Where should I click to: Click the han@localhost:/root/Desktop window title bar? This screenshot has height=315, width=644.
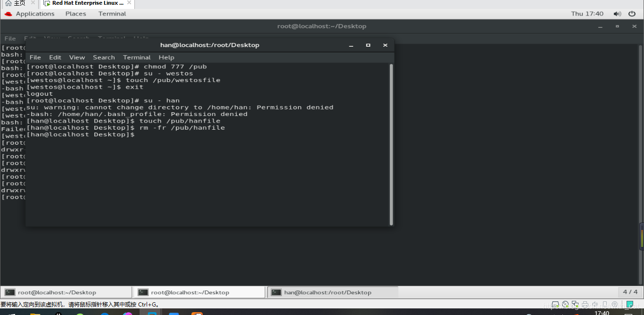[210, 45]
